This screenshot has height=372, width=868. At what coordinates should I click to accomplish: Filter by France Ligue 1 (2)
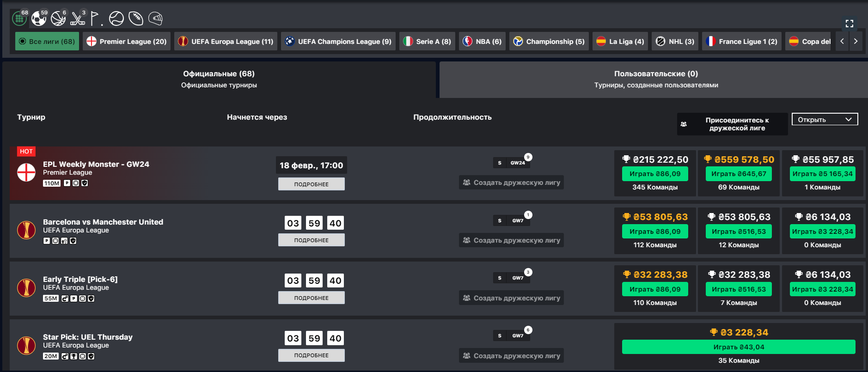pyautogui.click(x=742, y=41)
